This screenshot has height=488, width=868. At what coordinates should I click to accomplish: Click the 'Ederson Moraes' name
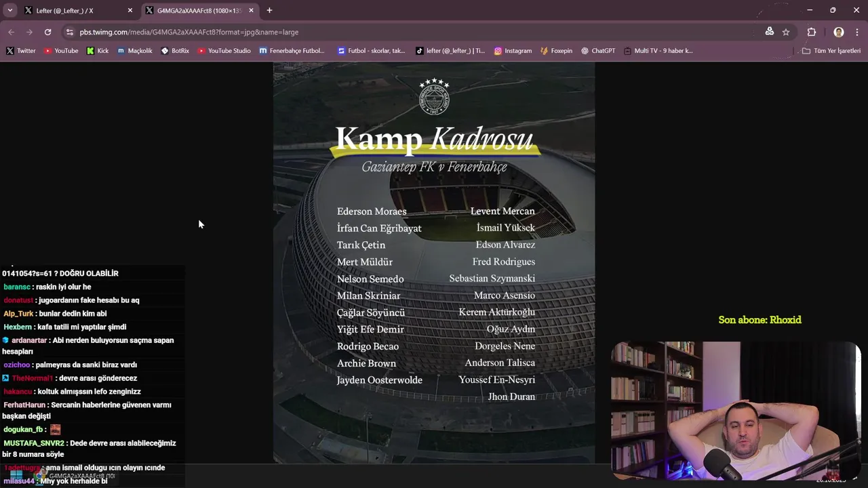pyautogui.click(x=372, y=211)
